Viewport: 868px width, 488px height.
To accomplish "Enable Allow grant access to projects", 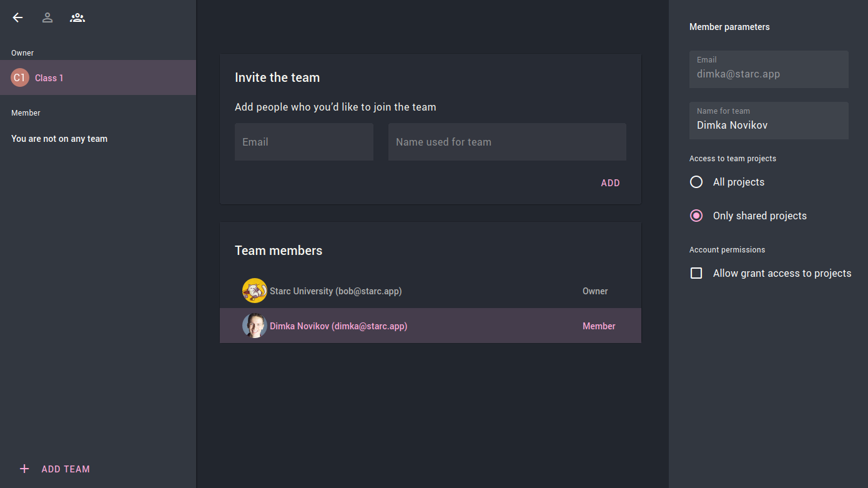I will click(x=696, y=273).
